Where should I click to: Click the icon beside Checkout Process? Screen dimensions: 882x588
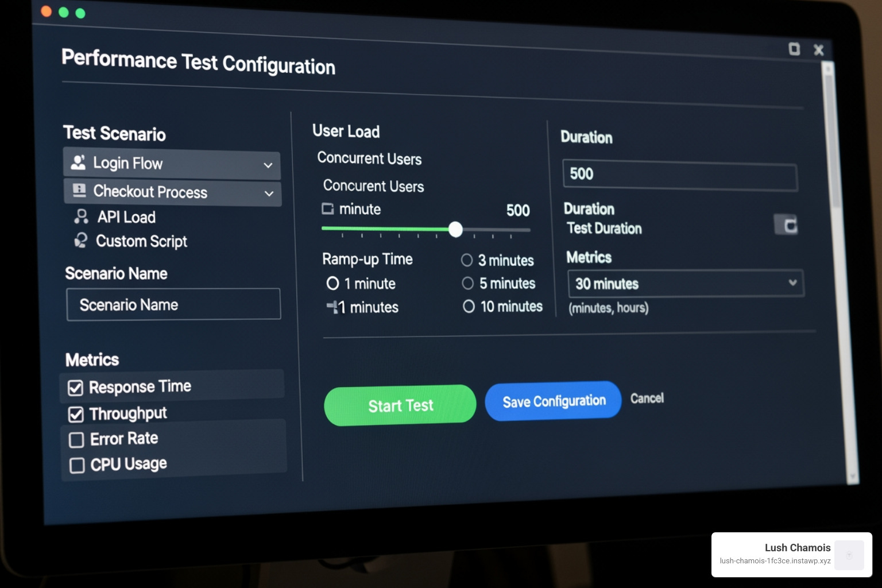(x=79, y=190)
